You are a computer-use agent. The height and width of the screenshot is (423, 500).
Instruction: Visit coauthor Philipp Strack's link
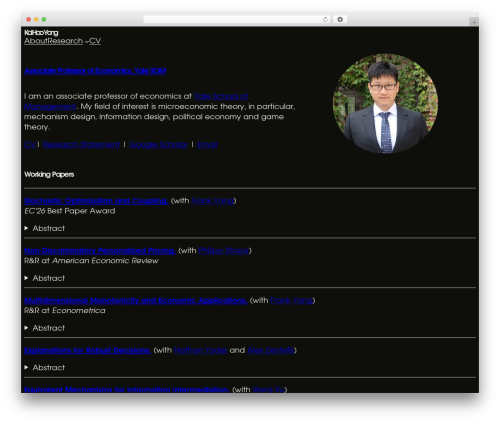[x=224, y=250]
